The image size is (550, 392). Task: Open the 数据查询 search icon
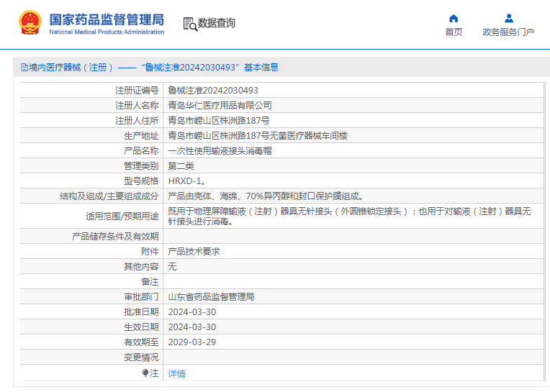(191, 24)
